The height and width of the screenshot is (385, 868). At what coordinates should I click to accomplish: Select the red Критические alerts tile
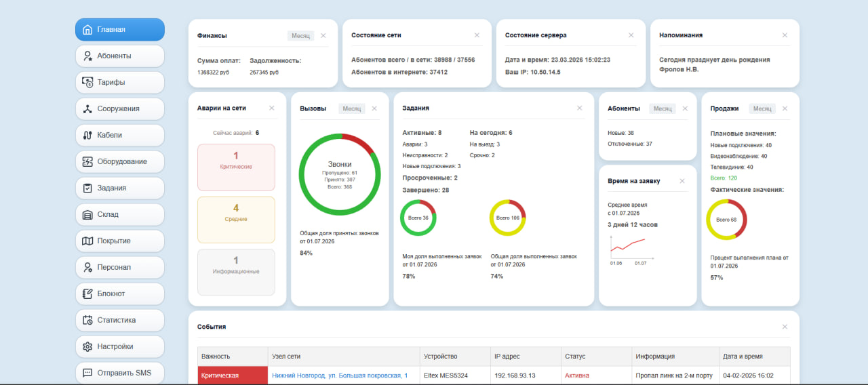pos(236,167)
